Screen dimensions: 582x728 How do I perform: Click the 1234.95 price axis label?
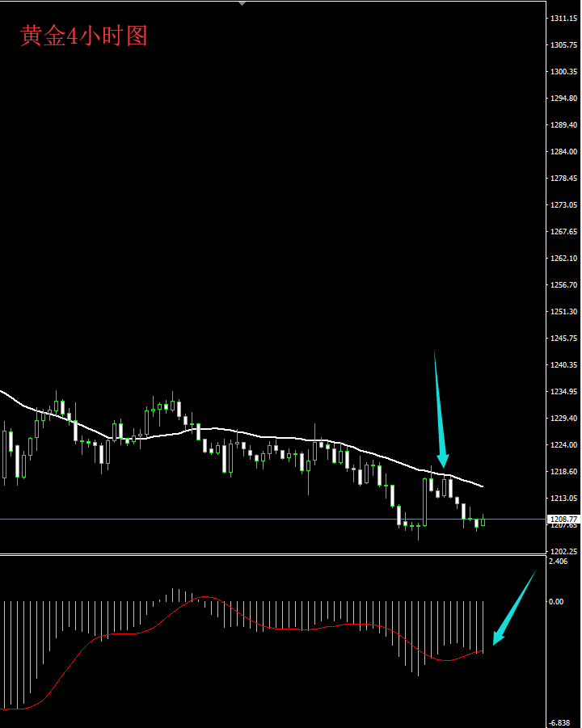563,391
